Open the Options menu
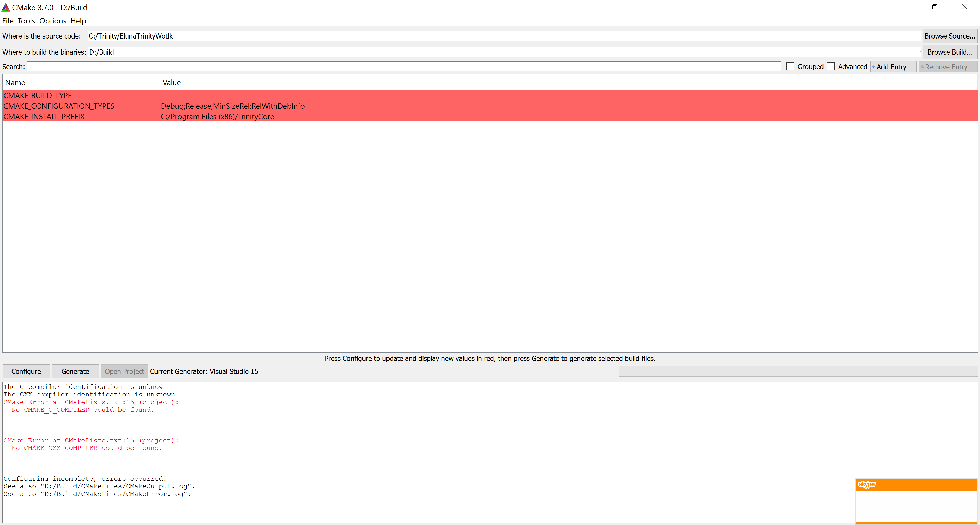The width and height of the screenshot is (980, 525). pyautogui.click(x=53, y=21)
